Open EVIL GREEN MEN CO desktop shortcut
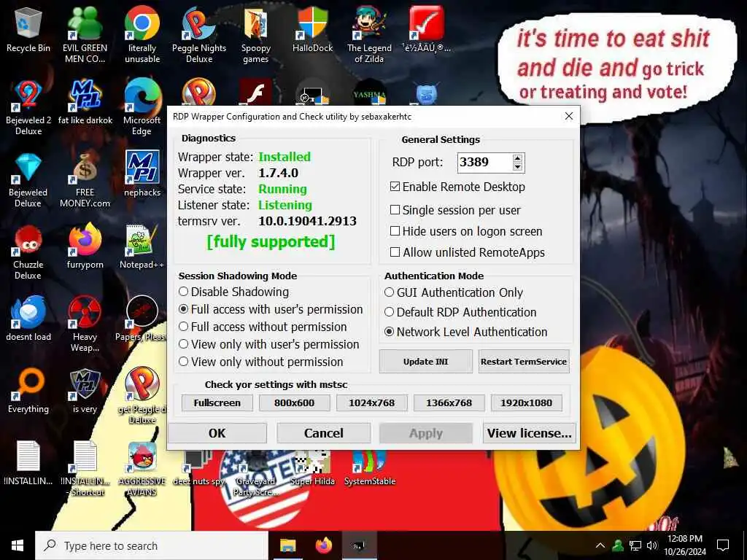Image resolution: width=747 pixels, height=560 pixels. pyautogui.click(x=85, y=34)
